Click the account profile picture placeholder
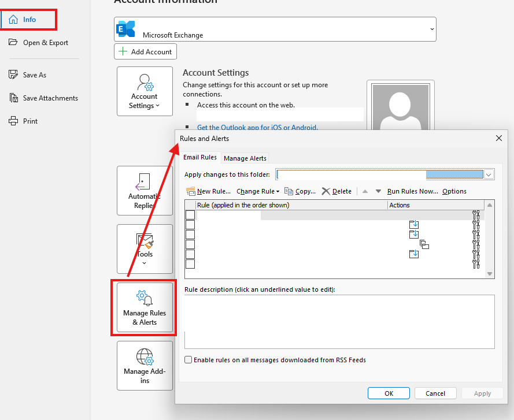 point(400,106)
